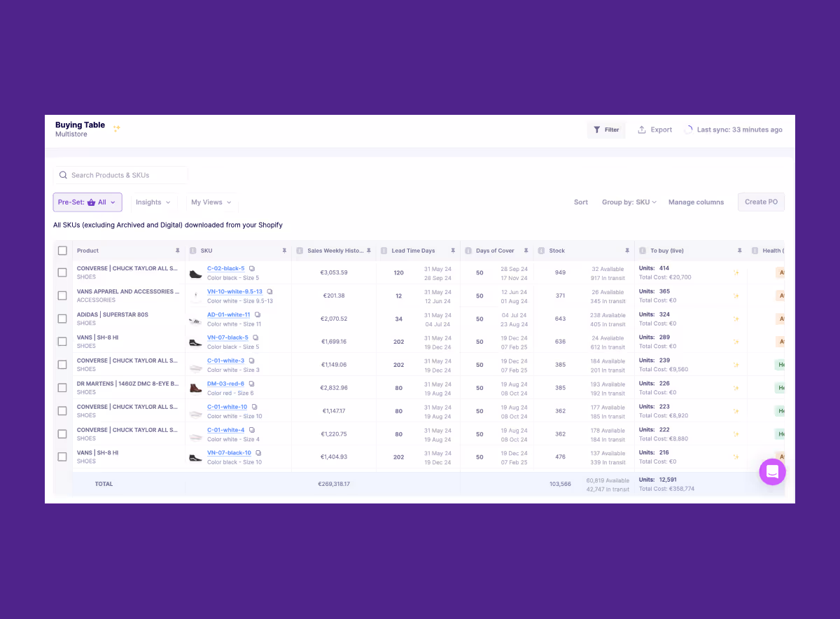Screen dimensions: 840x619
Task: Pin the Lead Time Days column
Action: pyautogui.click(x=453, y=251)
